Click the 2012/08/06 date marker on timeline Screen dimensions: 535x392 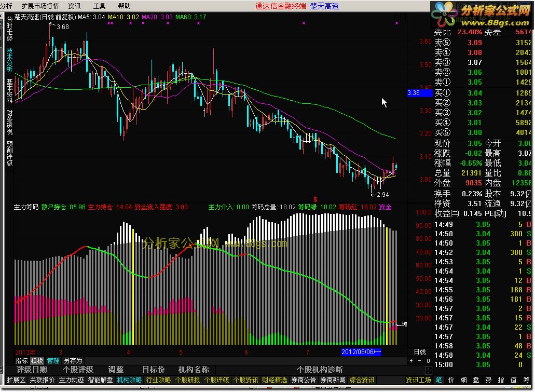click(x=361, y=352)
